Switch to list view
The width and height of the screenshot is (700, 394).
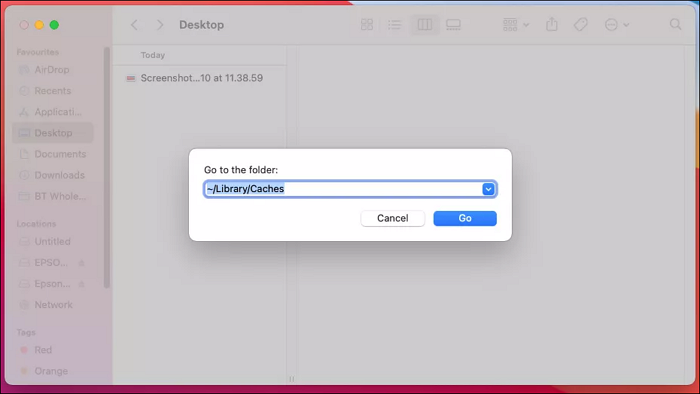[x=394, y=25]
